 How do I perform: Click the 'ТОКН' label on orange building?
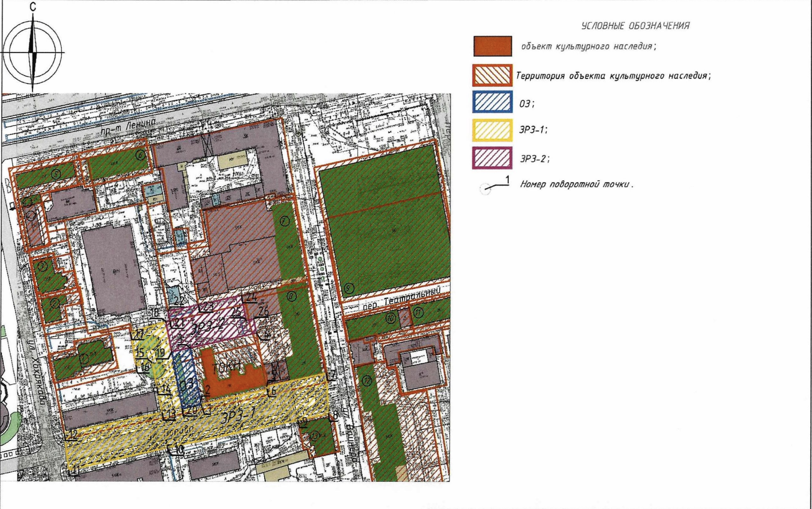pos(226,368)
